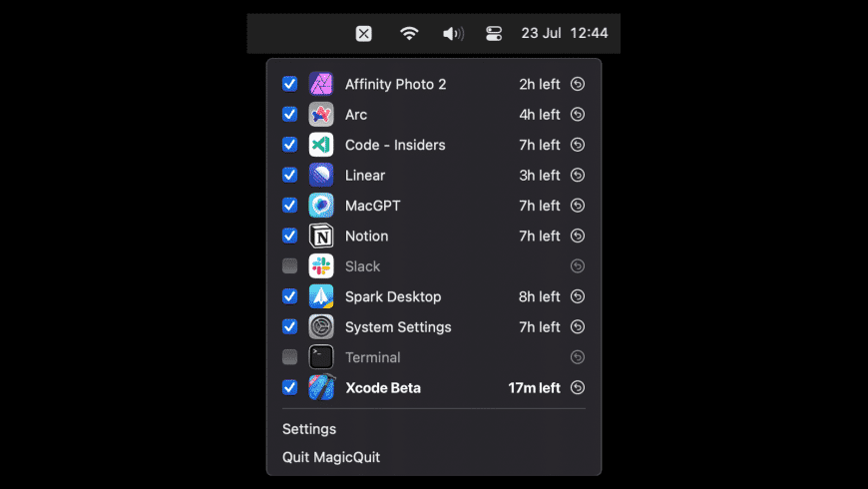Viewport: 868px width, 489px height.
Task: Uncheck the Linear checkbox
Action: point(289,175)
